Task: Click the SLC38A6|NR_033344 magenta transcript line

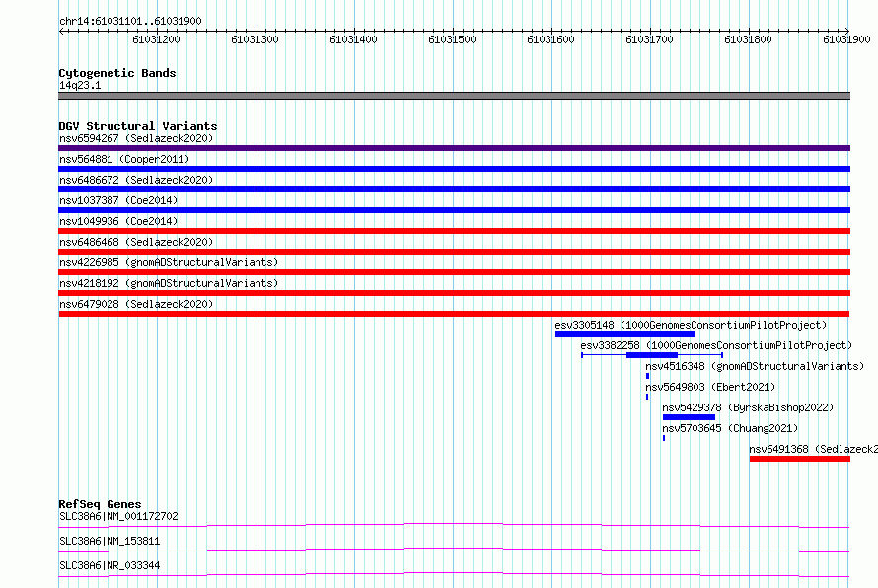Action: coord(454,574)
